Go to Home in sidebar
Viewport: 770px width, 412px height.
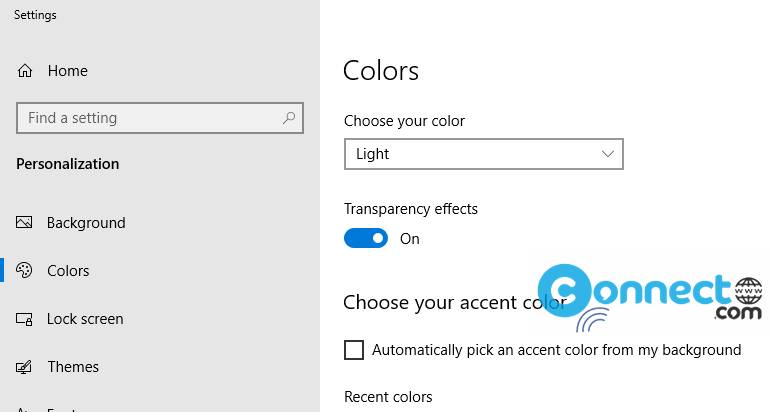pyautogui.click(x=68, y=71)
